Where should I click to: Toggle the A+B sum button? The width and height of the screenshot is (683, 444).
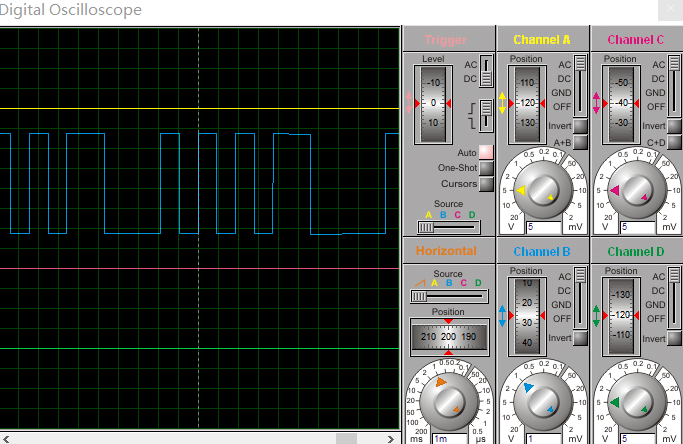point(580,142)
